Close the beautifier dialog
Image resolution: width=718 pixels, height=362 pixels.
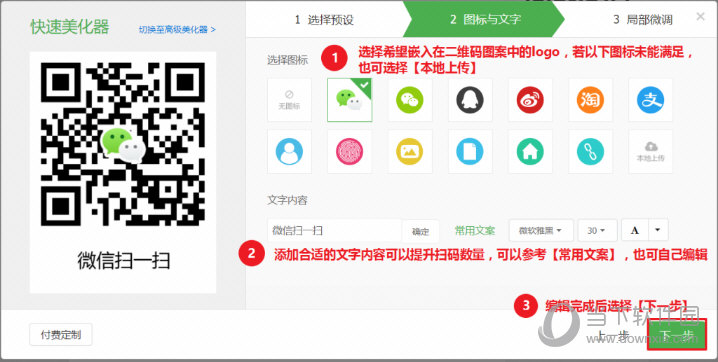[700, 16]
